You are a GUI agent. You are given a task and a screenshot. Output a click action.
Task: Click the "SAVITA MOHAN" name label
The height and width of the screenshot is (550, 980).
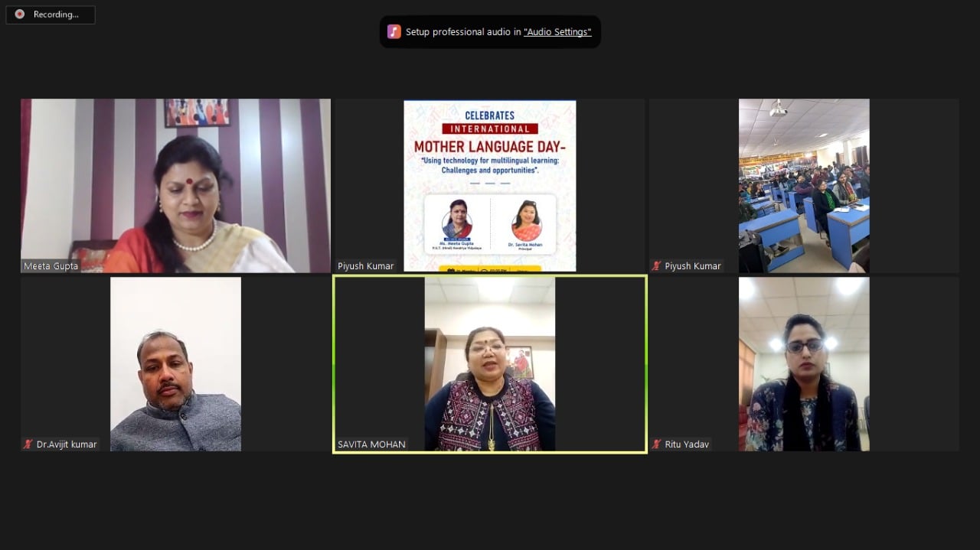pyautogui.click(x=371, y=444)
